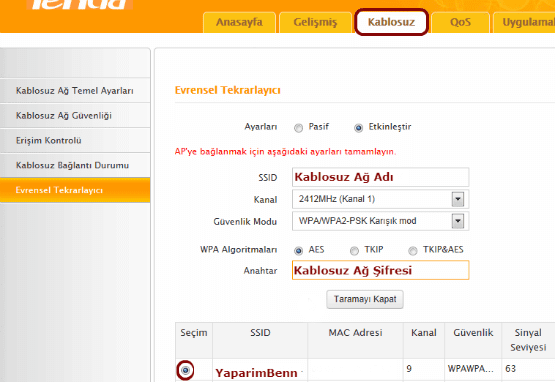Select Evrensel Tekrarlayıcı in sidebar
Viewport: 555px width, 382px height.
click(x=75, y=190)
